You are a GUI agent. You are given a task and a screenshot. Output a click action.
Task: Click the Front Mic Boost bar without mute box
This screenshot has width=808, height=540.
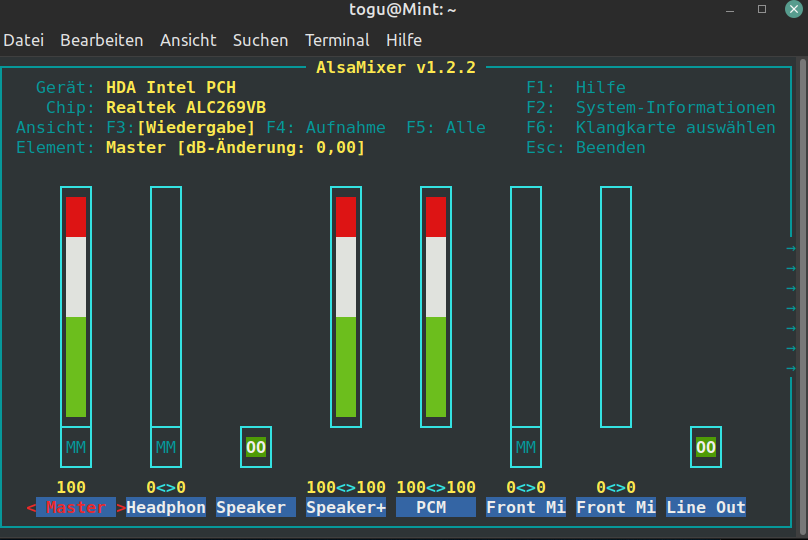(616, 307)
